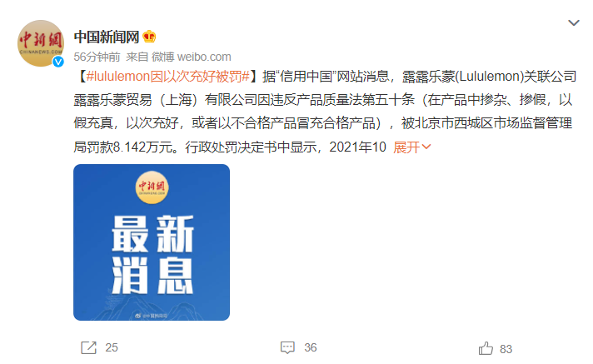Click the repost share icon
Image resolution: width=593 pixels, height=364 pixels.
click(89, 347)
